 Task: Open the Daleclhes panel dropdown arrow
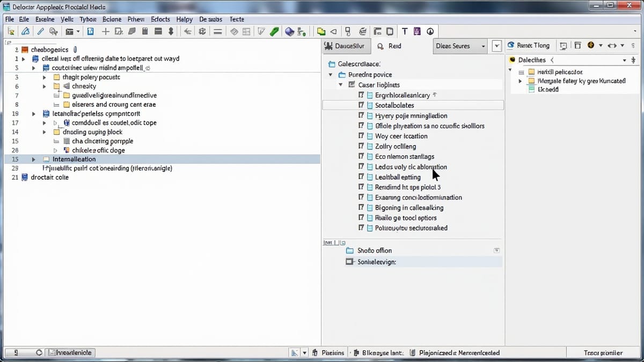pos(624,61)
